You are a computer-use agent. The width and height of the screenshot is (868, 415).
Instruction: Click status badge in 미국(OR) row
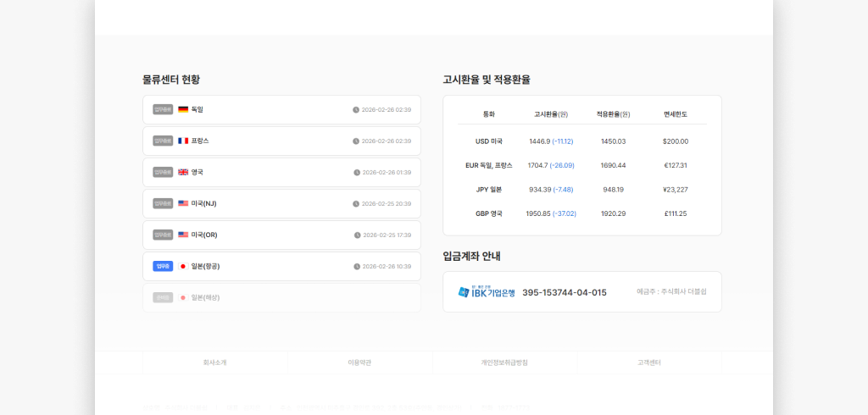[163, 235]
